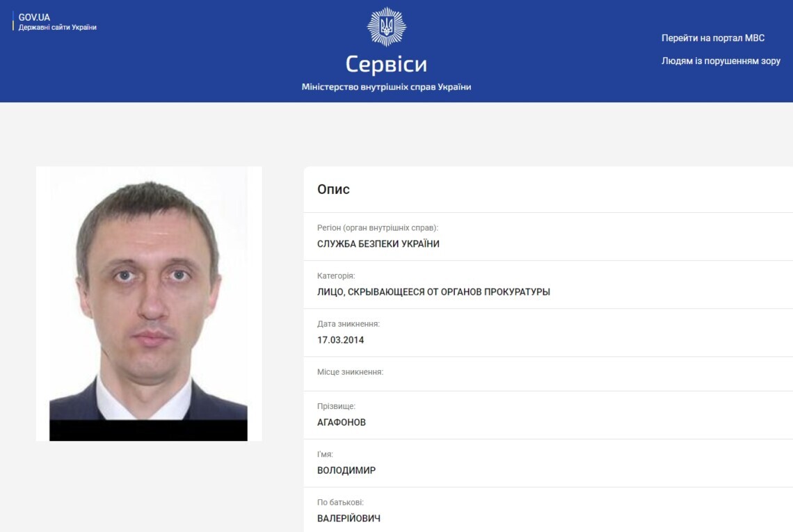Click the category value about прокуратури
This screenshot has width=793, height=532.
point(433,292)
